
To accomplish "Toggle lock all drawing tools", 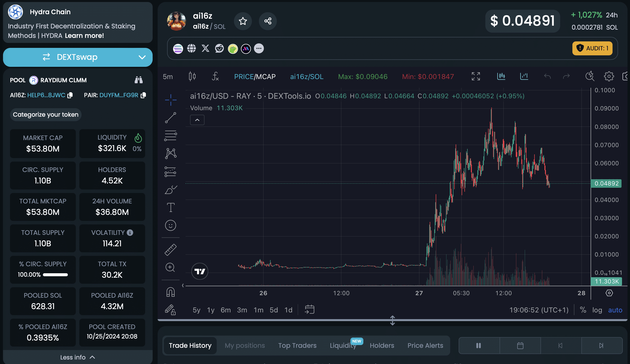I will click(171, 310).
